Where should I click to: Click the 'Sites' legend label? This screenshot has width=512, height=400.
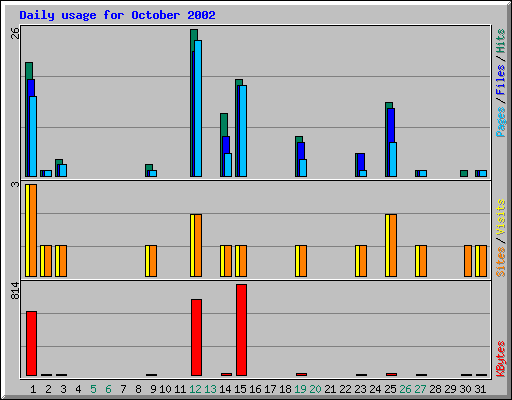(501, 262)
